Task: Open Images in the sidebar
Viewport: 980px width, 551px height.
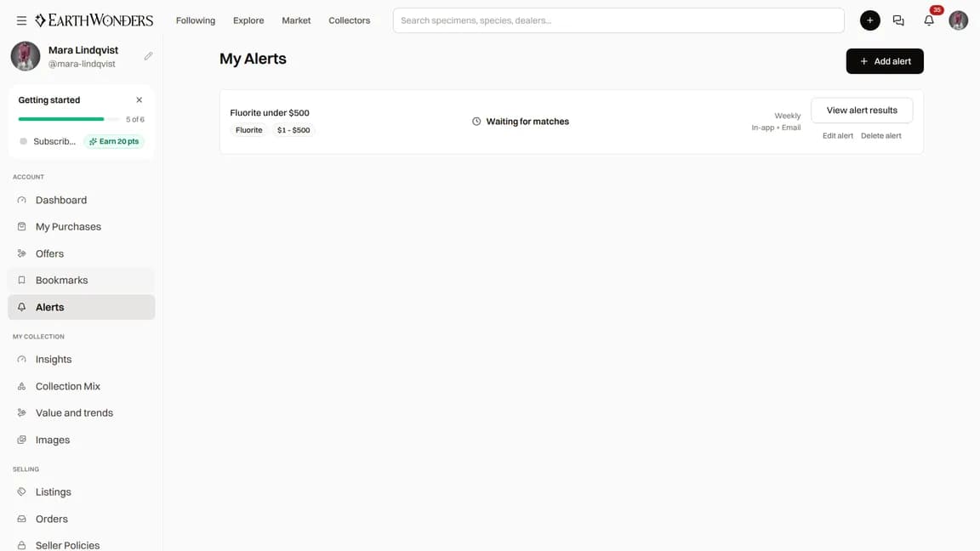Action: tap(82, 440)
